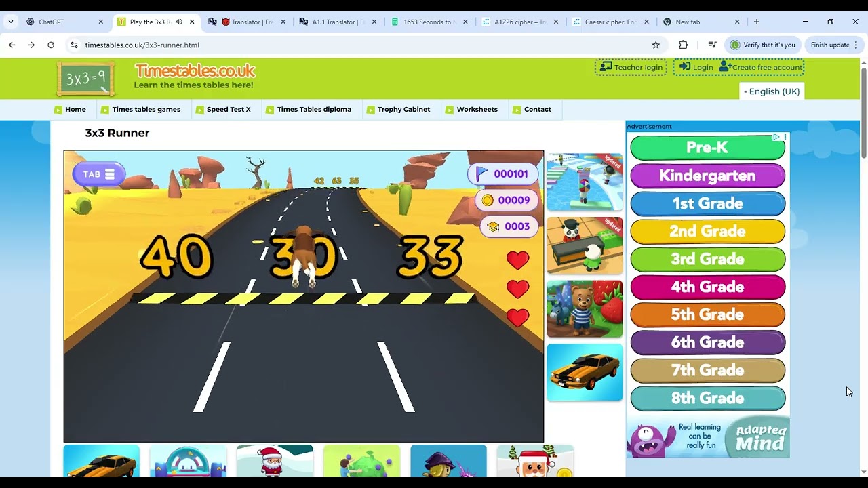View site information icon beside the URL
868x488 pixels.
[x=74, y=45]
